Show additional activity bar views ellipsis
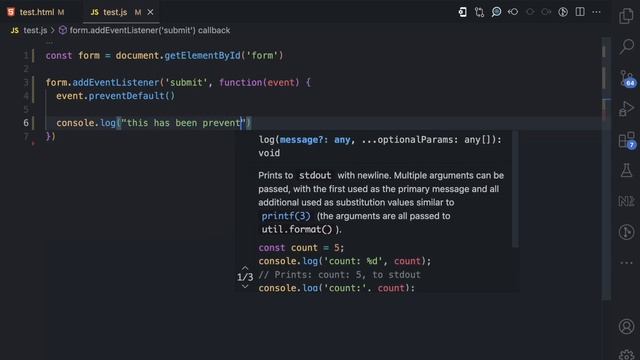 pyautogui.click(x=626, y=263)
